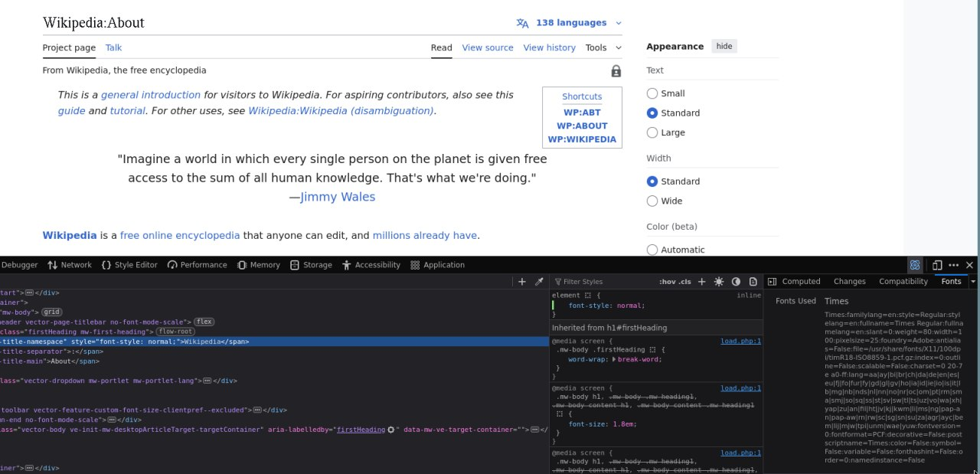
Task: Create a new node with plus icon
Action: point(522,282)
